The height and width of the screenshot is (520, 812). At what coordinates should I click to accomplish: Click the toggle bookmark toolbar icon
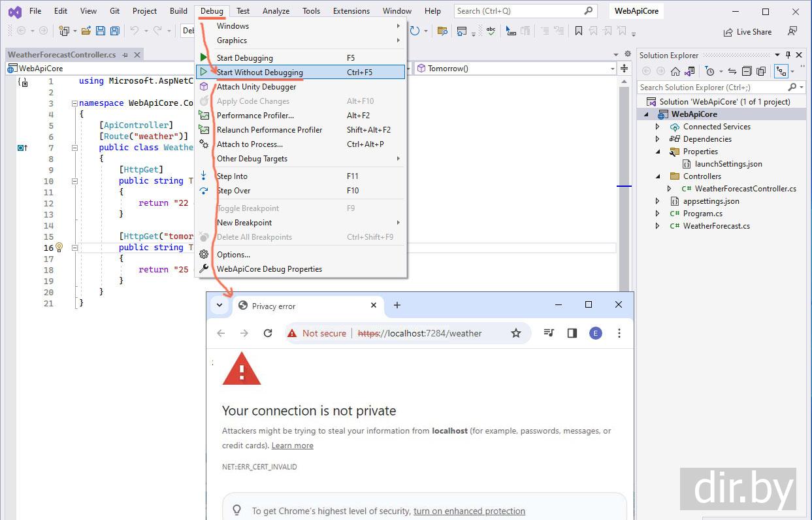579,31
